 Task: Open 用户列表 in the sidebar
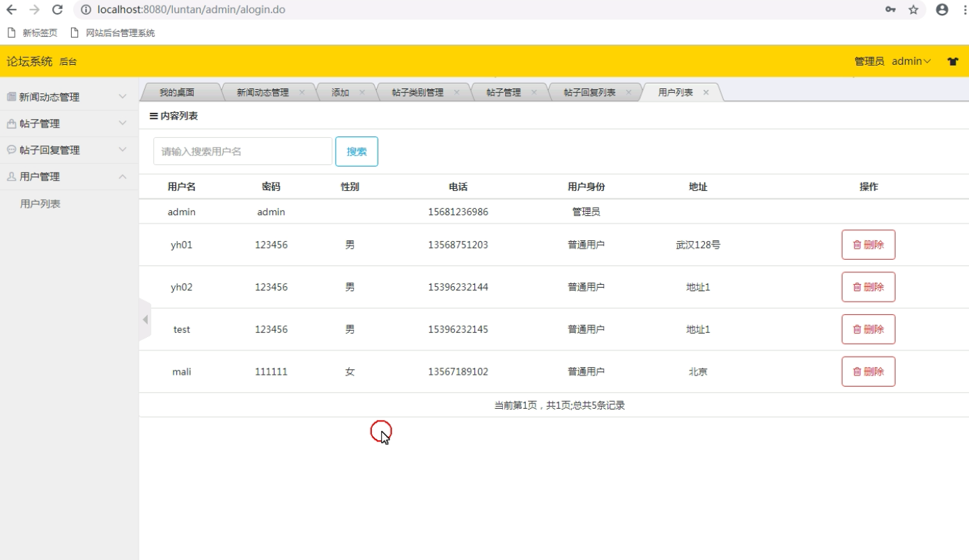pyautogui.click(x=40, y=204)
